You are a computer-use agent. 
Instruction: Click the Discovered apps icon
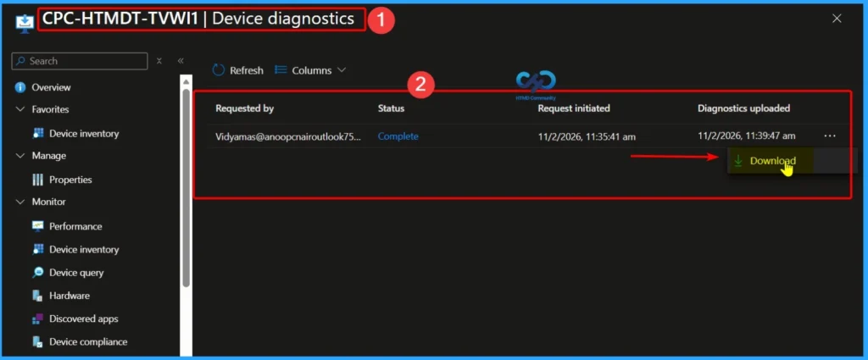[38, 319]
